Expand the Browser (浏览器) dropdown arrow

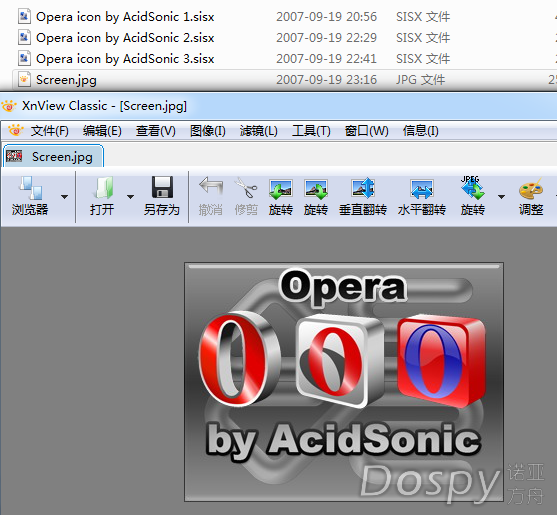point(64,197)
